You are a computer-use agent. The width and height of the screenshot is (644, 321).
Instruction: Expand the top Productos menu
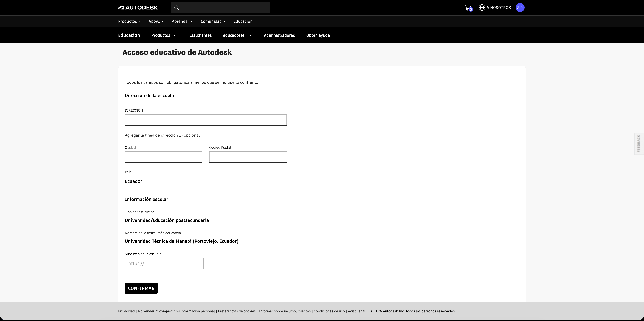click(129, 21)
